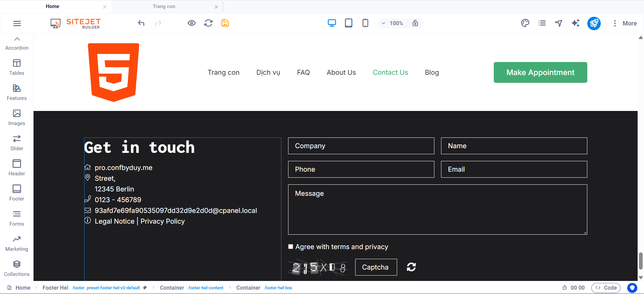Switch to mobile phone view icon
The width and height of the screenshot is (644, 294).
click(365, 23)
